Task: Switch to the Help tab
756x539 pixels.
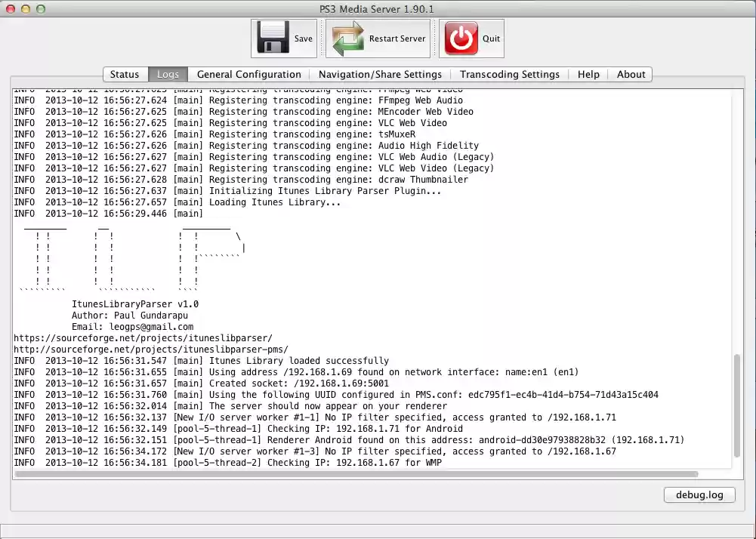Action: pyautogui.click(x=588, y=74)
